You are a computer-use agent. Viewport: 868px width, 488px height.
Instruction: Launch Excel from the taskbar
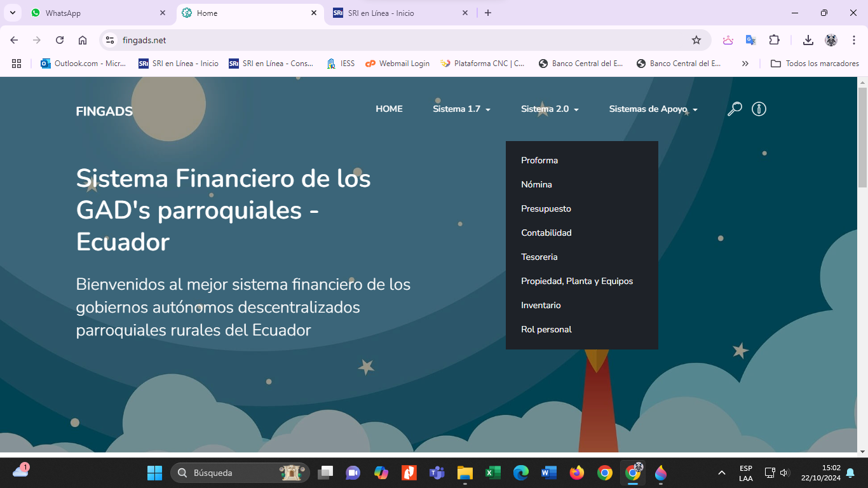coord(492,473)
